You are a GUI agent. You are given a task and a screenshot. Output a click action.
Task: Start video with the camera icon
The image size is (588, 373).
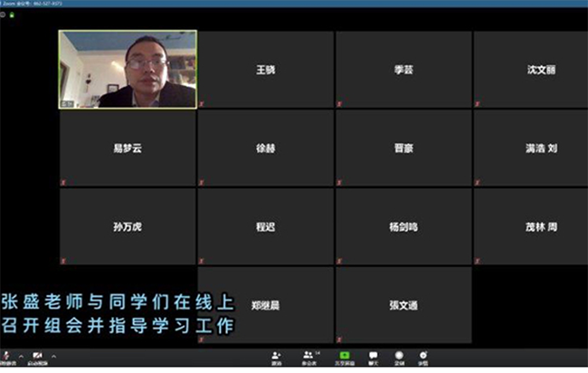[x=38, y=356]
